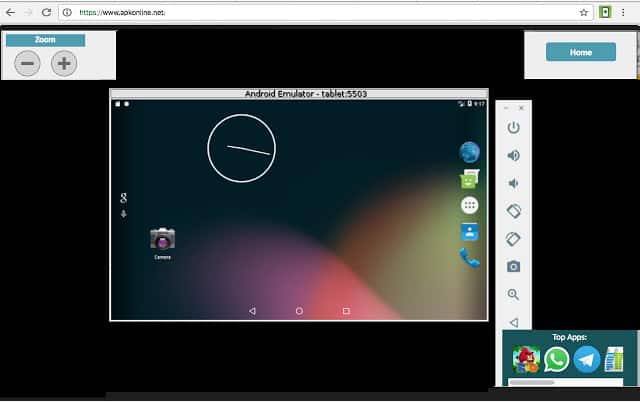This screenshot has height=402, width=640.
Task: Click the browser back arrow
Action: 10,12
